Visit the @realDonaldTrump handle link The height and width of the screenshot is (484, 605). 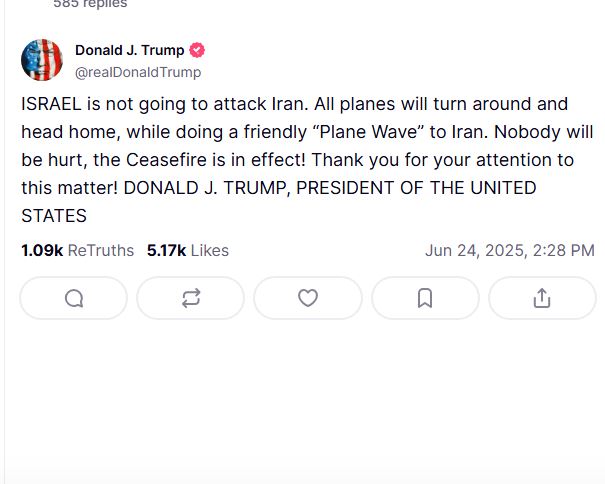tap(138, 72)
